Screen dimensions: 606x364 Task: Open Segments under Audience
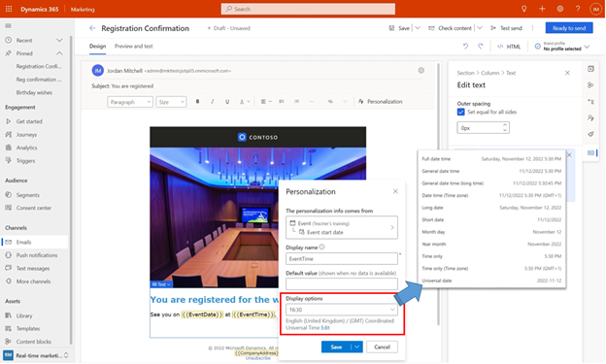coord(28,195)
